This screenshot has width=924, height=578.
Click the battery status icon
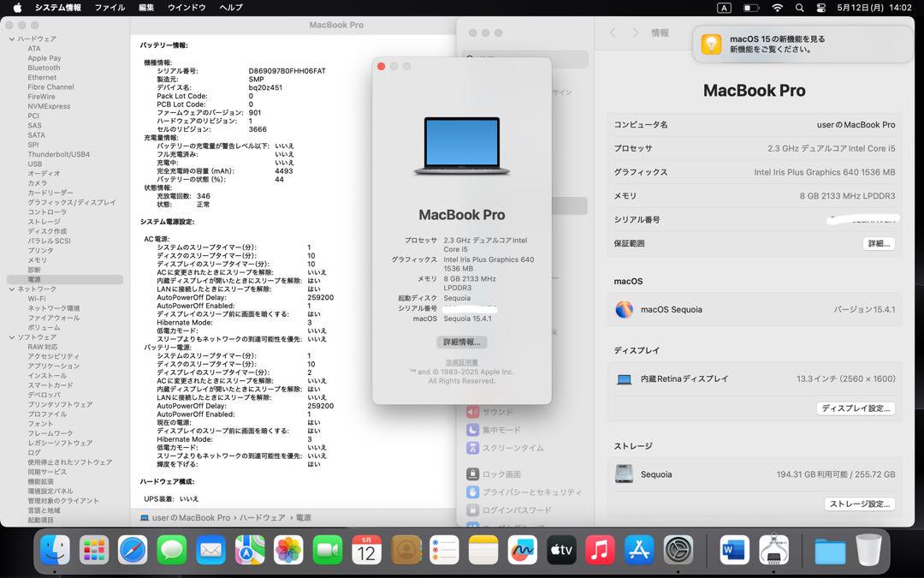751,8
